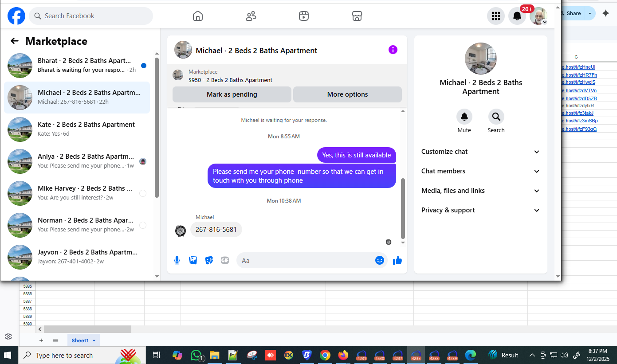The height and width of the screenshot is (364, 617).
Task: Open the emoji picker in message box
Action: 380,260
